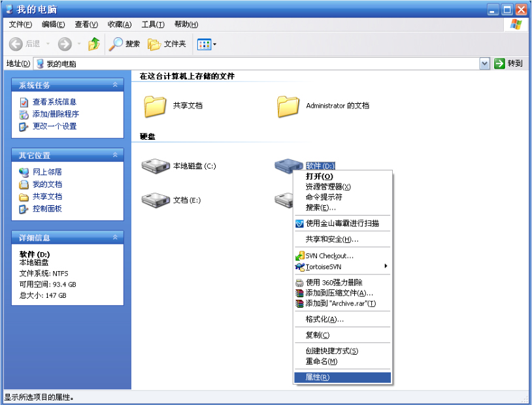Choose 创建快捷方式(S) in the context menu
The width and height of the screenshot is (532, 405).
pyautogui.click(x=342, y=351)
